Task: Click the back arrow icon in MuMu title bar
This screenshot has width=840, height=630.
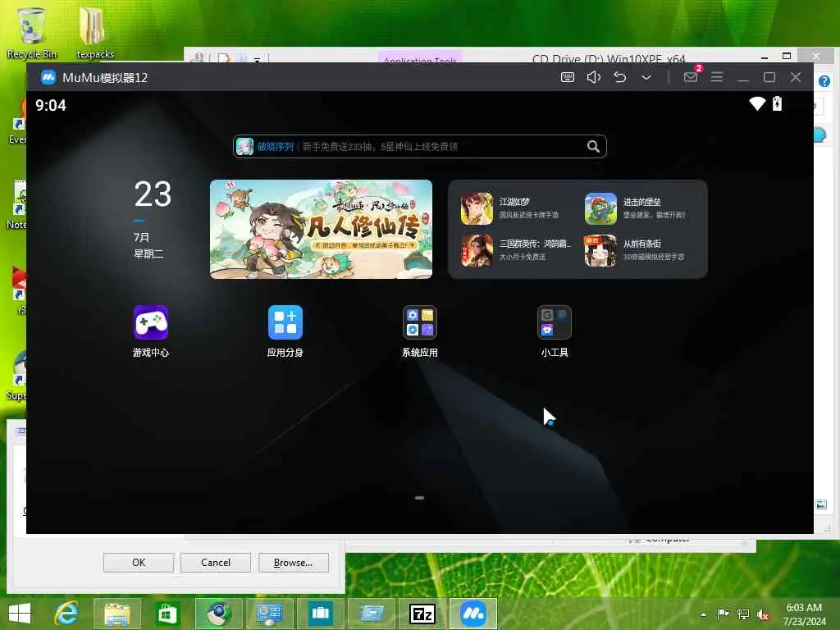Action: [620, 77]
